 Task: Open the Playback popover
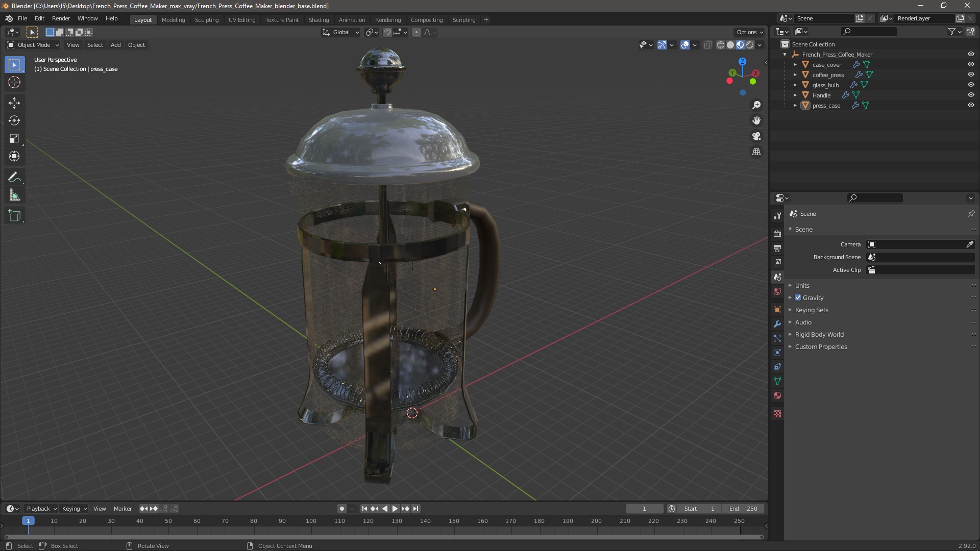coord(41,509)
